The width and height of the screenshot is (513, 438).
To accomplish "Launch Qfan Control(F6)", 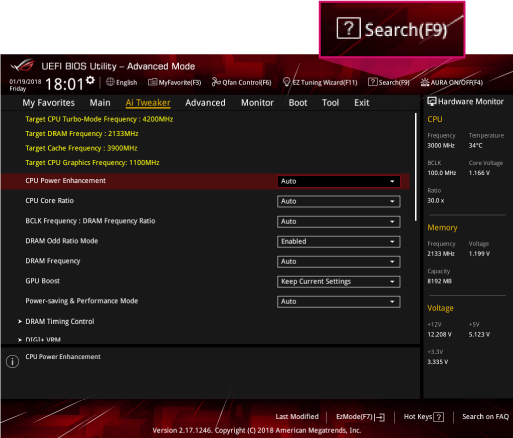I will pyautogui.click(x=242, y=82).
